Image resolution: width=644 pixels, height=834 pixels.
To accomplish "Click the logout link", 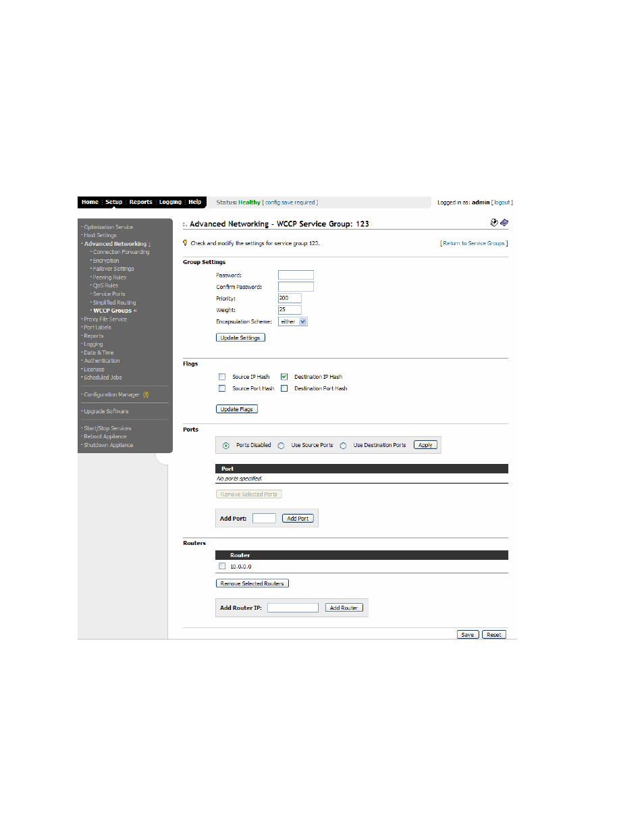I will pos(502,203).
